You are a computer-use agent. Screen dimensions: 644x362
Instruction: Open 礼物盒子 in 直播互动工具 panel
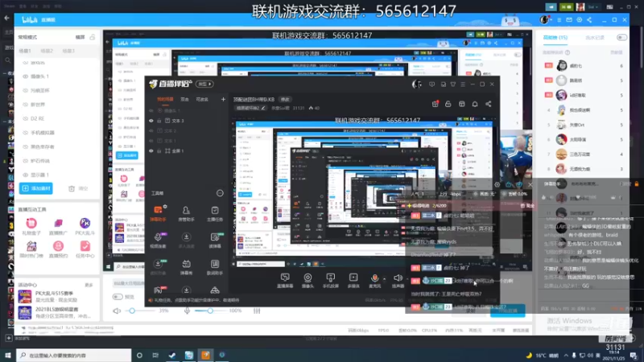click(x=31, y=227)
